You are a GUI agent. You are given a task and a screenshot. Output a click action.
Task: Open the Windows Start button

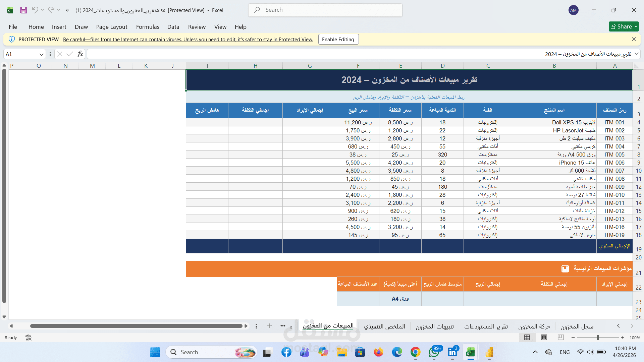pos(155,352)
